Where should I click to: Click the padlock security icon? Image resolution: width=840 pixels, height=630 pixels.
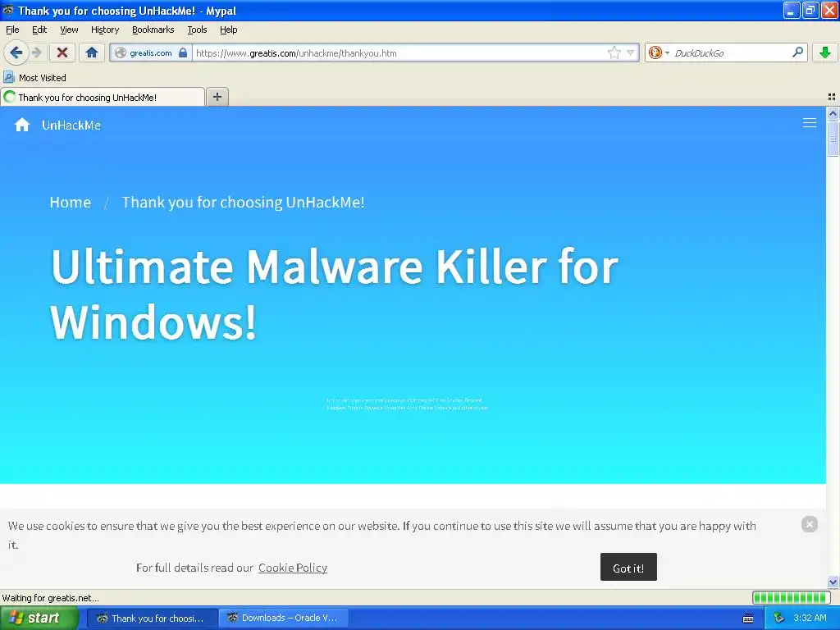[x=183, y=52]
